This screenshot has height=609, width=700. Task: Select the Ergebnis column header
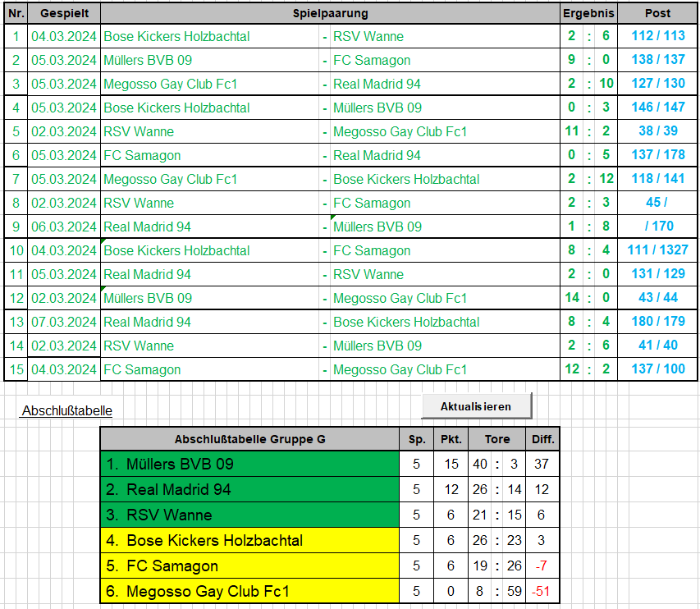pos(588,13)
